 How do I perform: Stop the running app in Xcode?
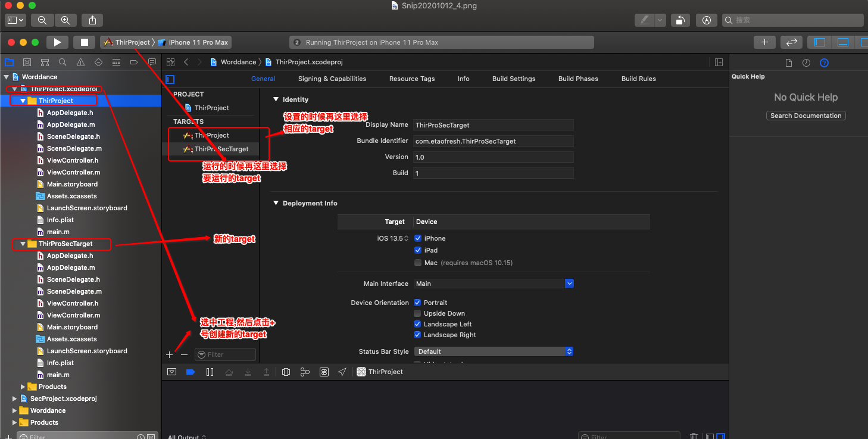pos(85,42)
